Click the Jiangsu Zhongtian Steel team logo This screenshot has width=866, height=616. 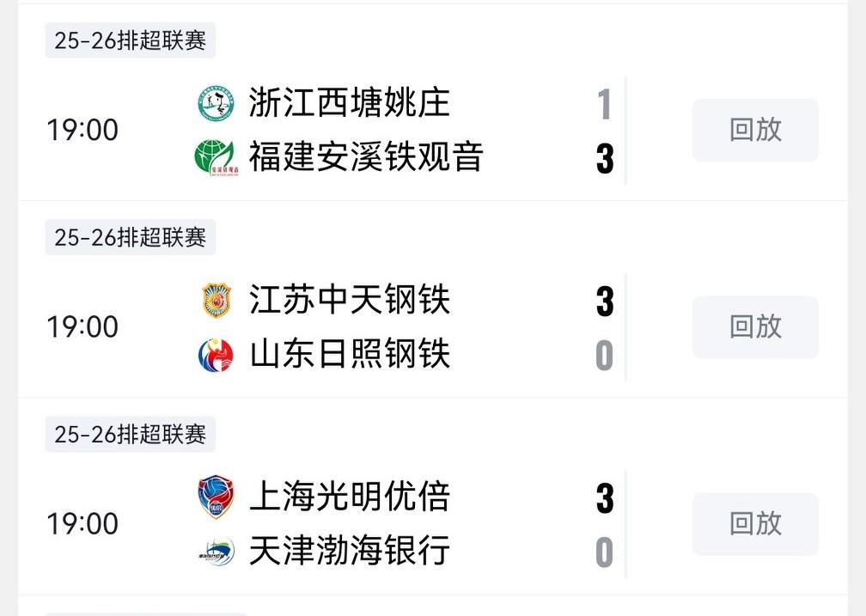point(216,301)
